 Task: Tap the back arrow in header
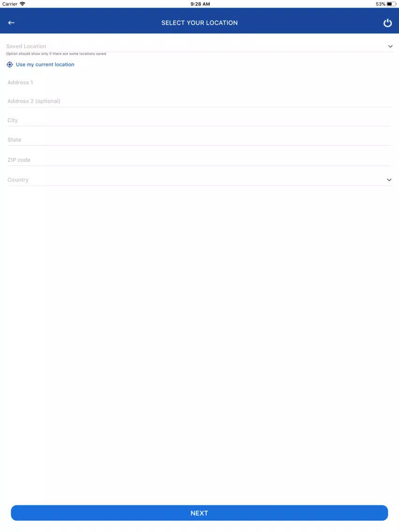11,23
